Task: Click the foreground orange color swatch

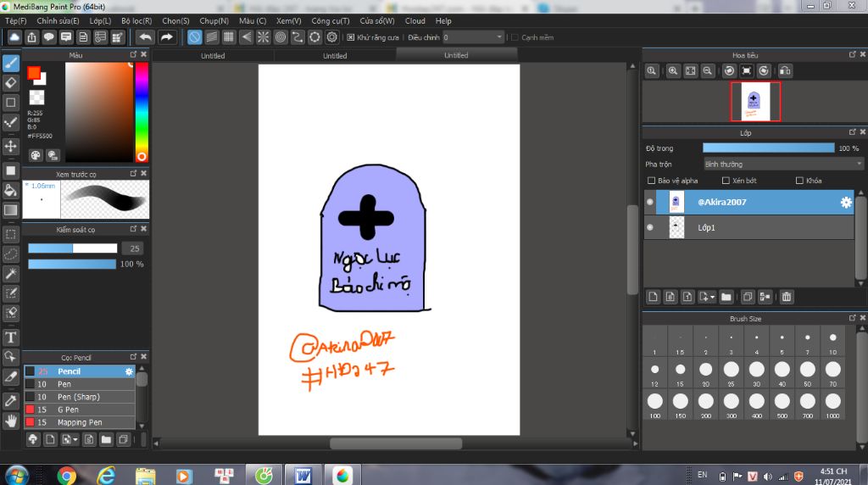Action: pyautogui.click(x=34, y=73)
